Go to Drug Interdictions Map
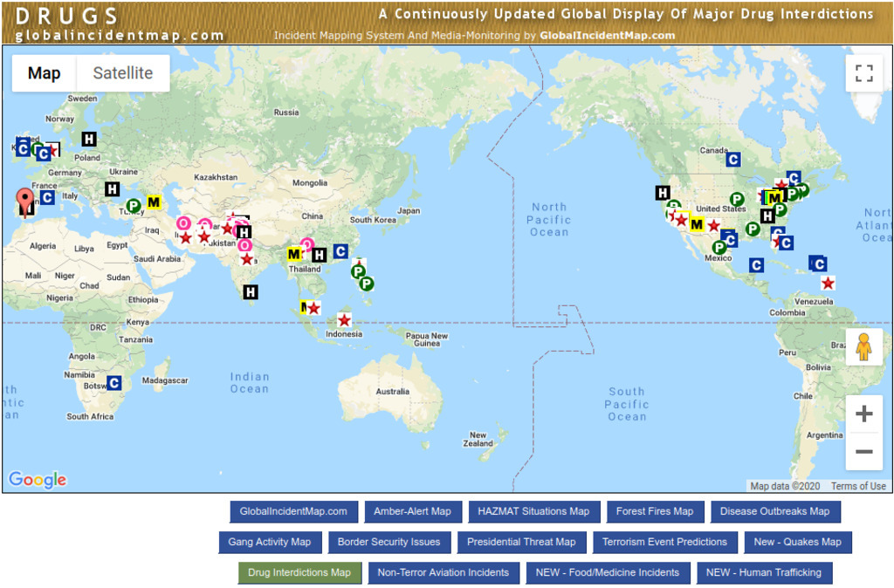The height and width of the screenshot is (588, 894). click(x=299, y=572)
